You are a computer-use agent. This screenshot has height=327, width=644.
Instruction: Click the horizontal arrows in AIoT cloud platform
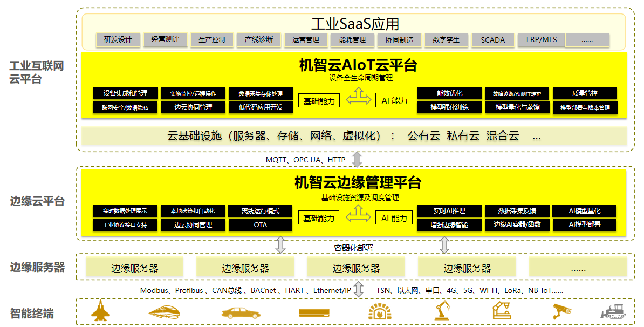click(x=358, y=100)
